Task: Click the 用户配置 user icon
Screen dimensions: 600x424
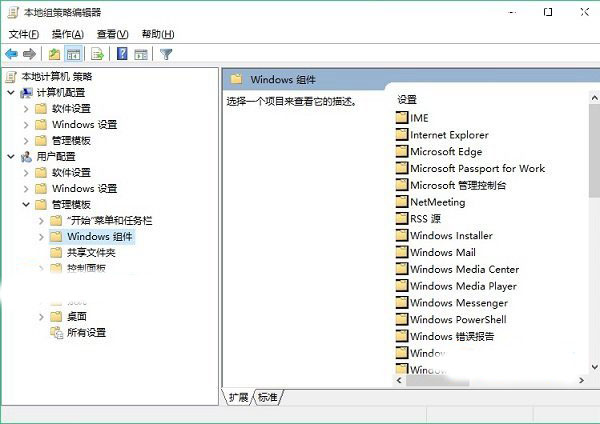Action: (x=26, y=157)
